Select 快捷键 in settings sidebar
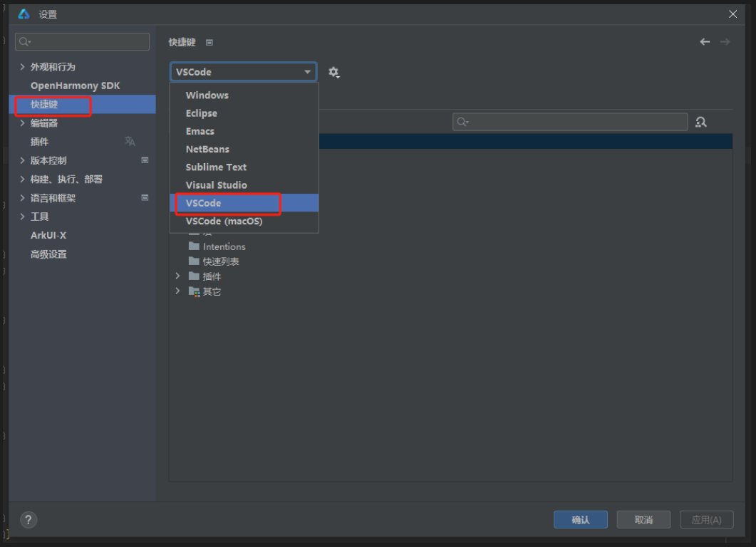Viewport: 756px width, 547px height. point(83,104)
